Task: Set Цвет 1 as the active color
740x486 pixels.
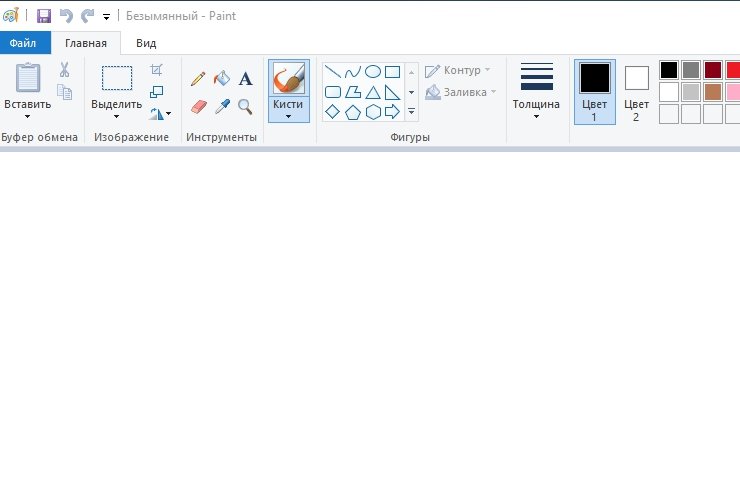Action: coord(594,92)
